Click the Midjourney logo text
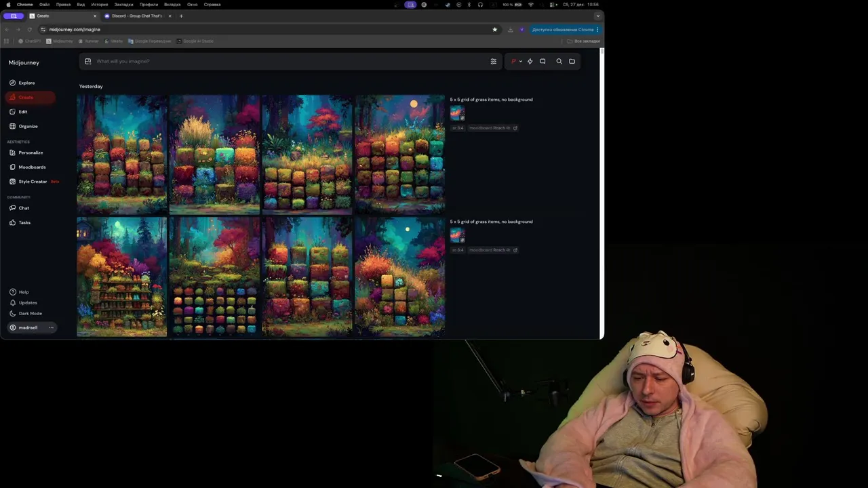This screenshot has width=868, height=488. click(x=24, y=62)
